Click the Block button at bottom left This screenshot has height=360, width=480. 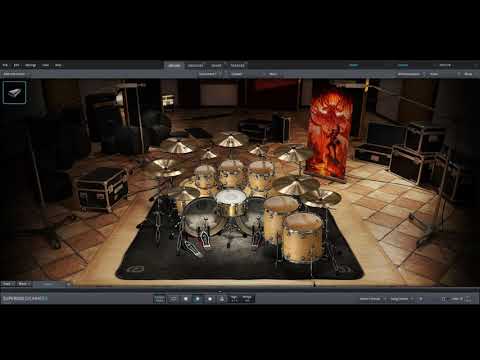pos(24,284)
